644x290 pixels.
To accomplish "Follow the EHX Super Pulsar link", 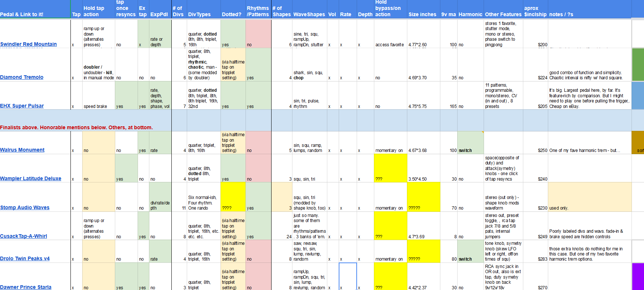I will 22,106.
